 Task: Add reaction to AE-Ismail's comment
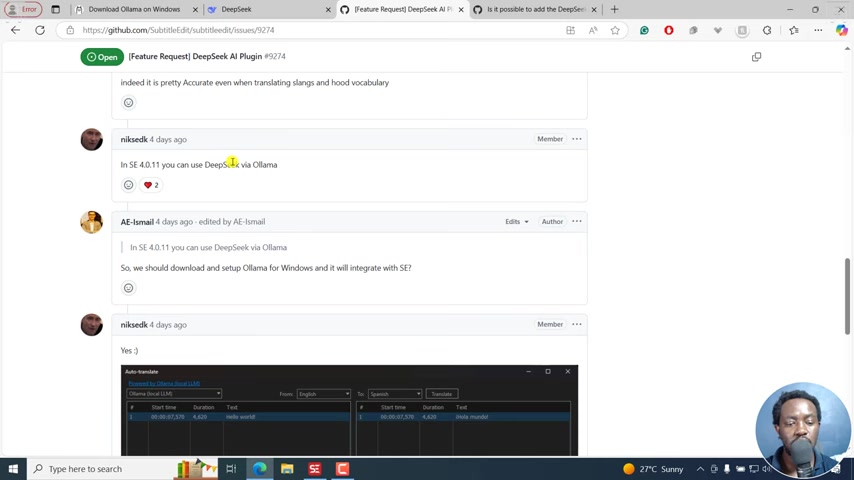[129, 288]
